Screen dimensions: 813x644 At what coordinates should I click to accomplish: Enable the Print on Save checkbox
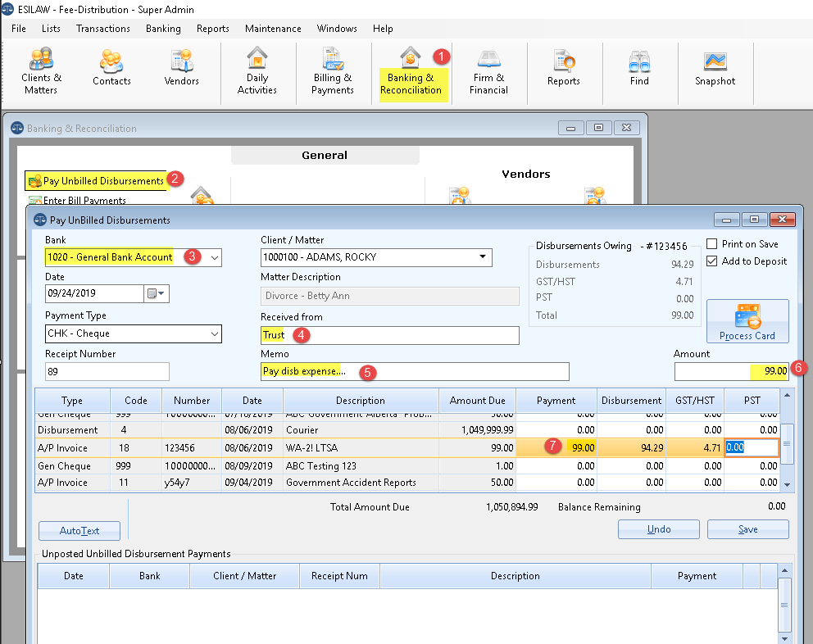click(712, 243)
